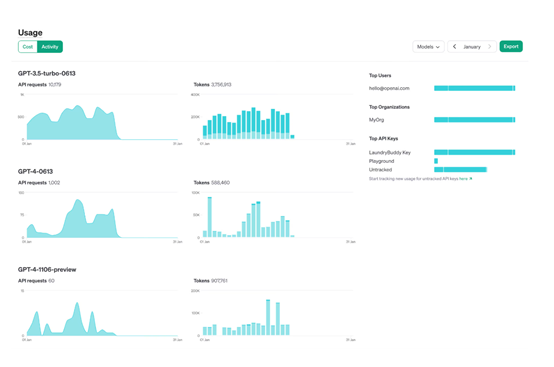The width and height of the screenshot is (554, 367).
Task: Click GPT-3.5-turbo API requests area chart
Action: [x=100, y=119]
